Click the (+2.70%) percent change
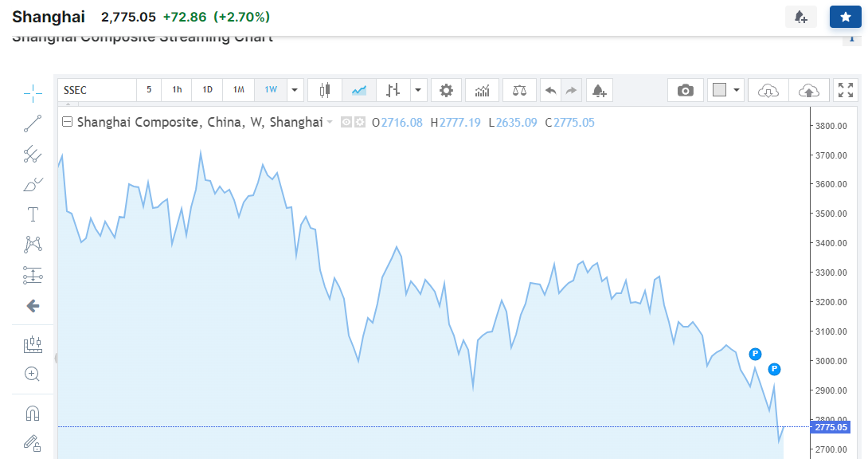Viewport: 868px width, 459px height. point(242,18)
